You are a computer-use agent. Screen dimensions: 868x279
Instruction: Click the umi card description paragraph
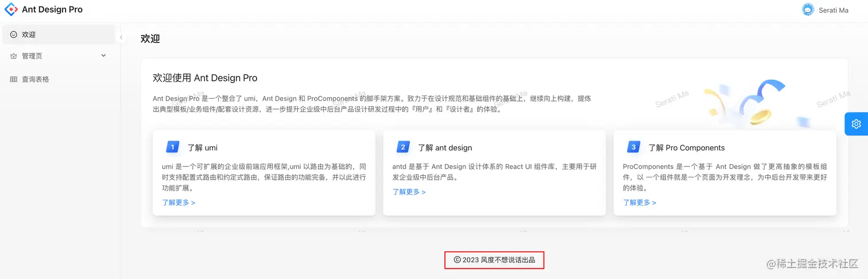(264, 177)
